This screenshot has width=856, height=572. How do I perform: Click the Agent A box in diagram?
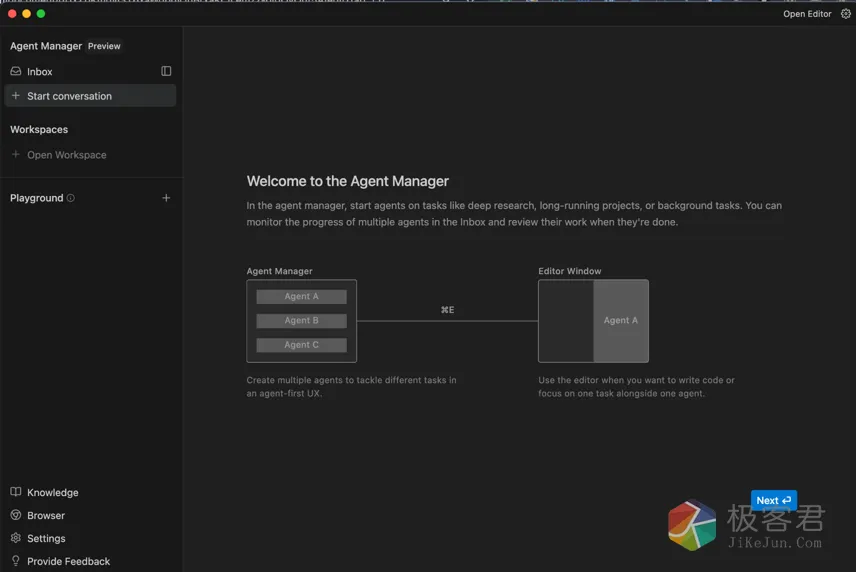[301, 297]
